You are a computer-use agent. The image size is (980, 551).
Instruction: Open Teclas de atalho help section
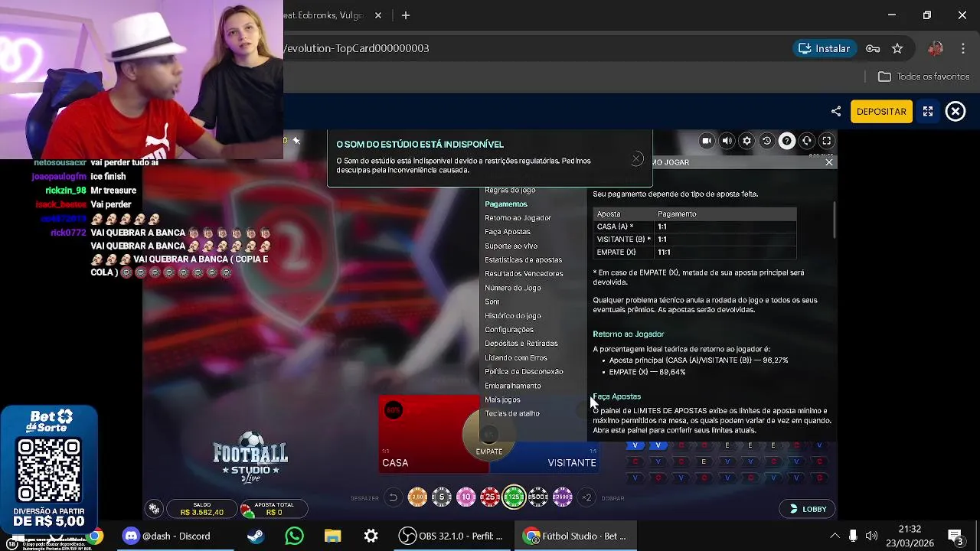[512, 413]
